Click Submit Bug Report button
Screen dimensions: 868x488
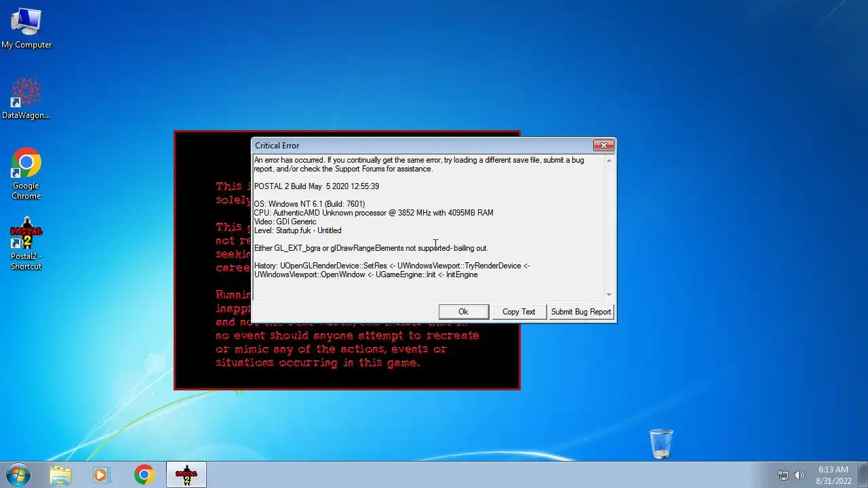coord(581,312)
